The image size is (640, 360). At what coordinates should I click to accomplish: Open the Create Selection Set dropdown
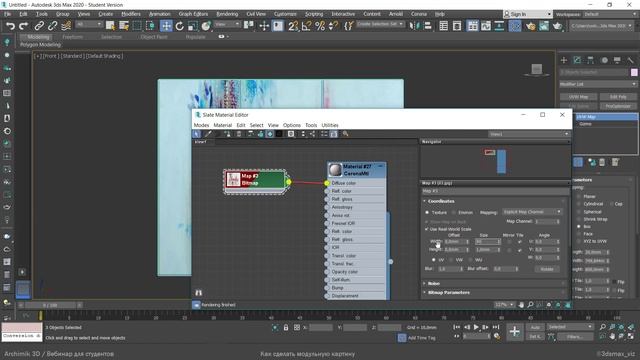[380, 24]
